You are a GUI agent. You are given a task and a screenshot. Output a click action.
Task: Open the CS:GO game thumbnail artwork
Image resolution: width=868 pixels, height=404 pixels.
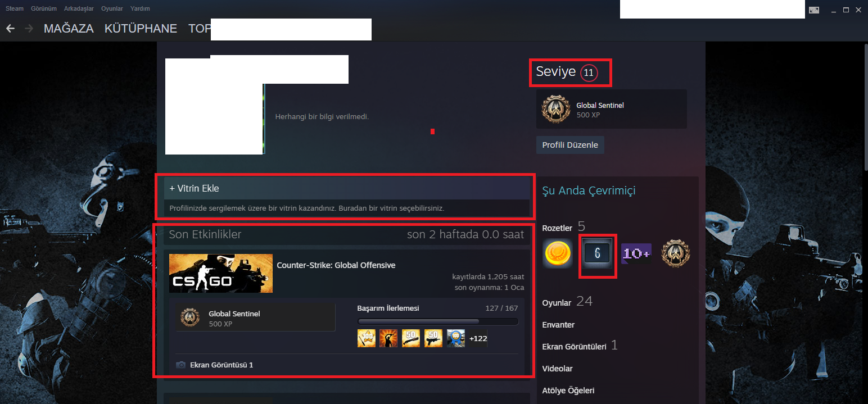click(x=220, y=273)
